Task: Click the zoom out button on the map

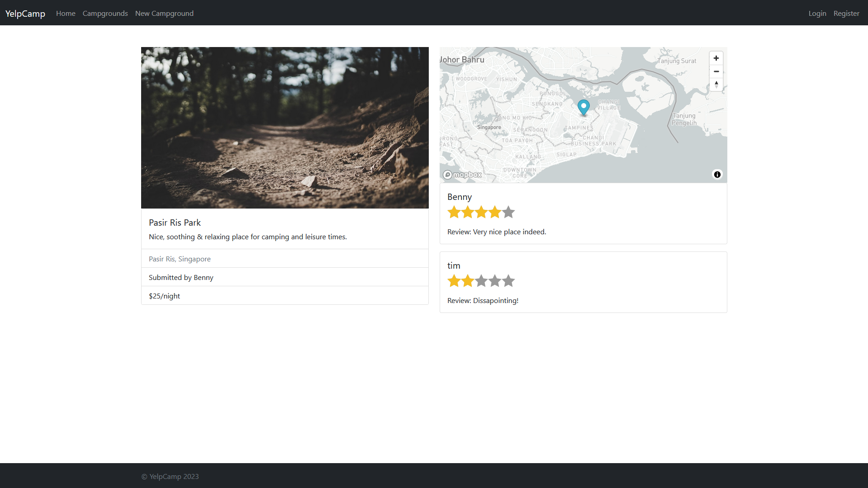Action: 716,71
